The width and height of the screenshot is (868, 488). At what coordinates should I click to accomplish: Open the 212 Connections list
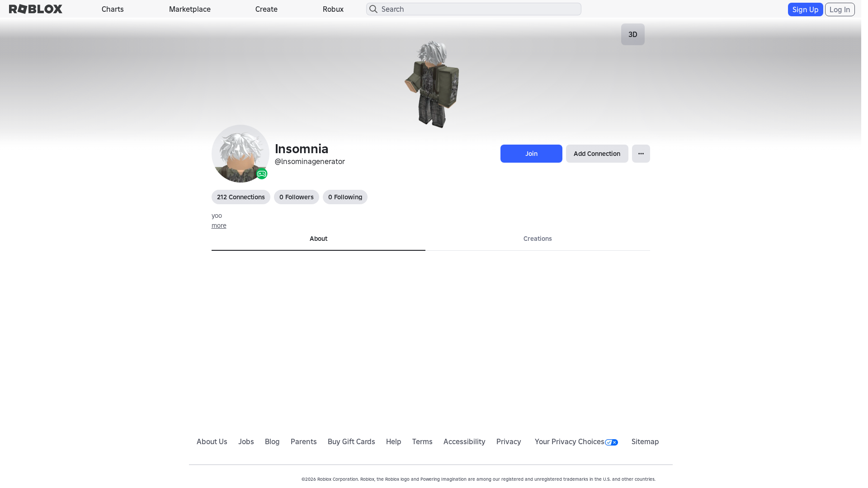tap(241, 197)
